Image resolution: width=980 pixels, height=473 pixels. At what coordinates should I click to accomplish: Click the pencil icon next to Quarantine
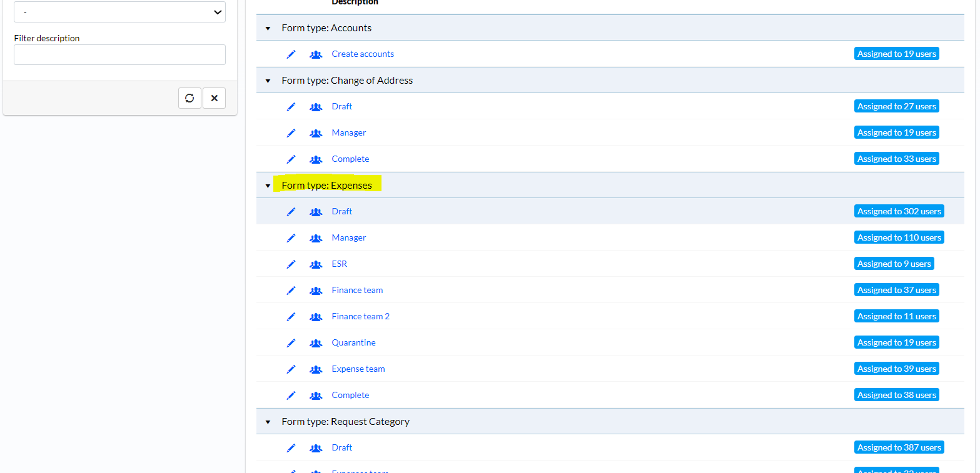click(291, 343)
